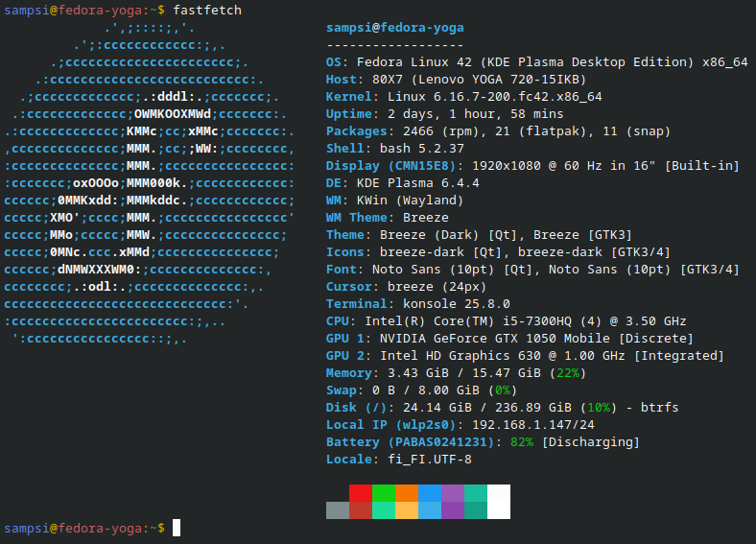Click the Kernel version 6.16.7-200.fc42 text
Viewport: 756px width, 544px height.
pyautogui.click(x=494, y=96)
